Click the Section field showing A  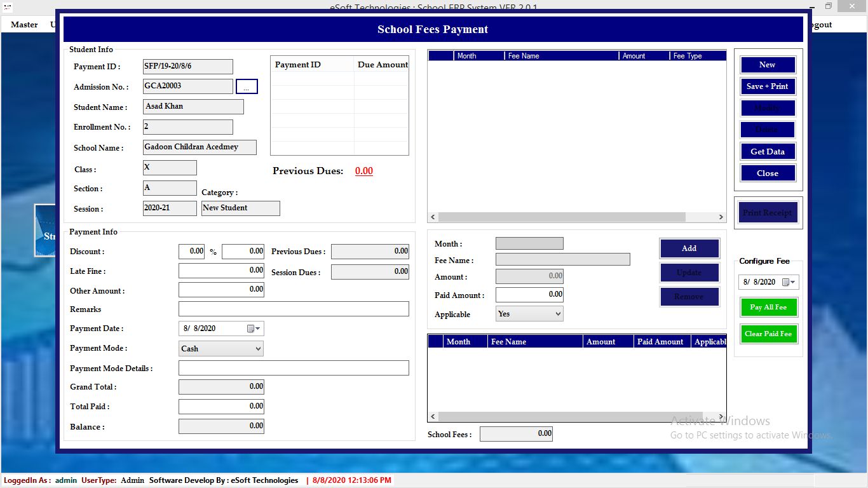[170, 188]
